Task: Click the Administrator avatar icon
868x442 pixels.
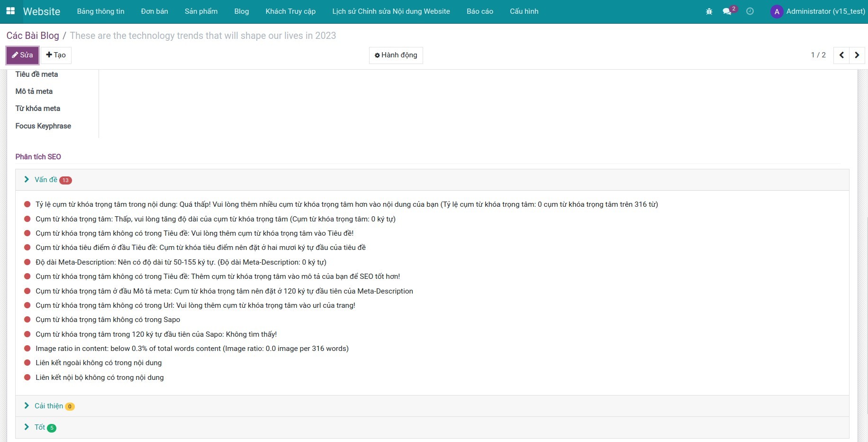Action: (776, 11)
